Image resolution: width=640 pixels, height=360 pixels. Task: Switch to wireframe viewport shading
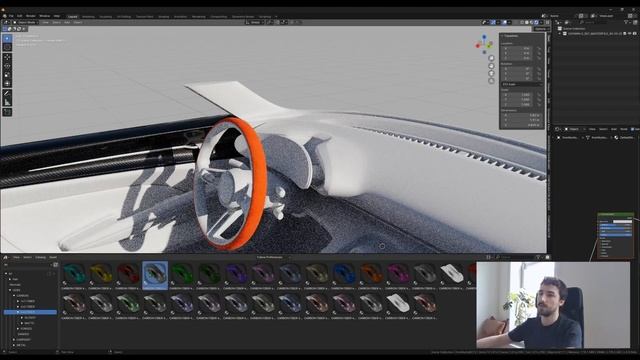click(x=522, y=22)
